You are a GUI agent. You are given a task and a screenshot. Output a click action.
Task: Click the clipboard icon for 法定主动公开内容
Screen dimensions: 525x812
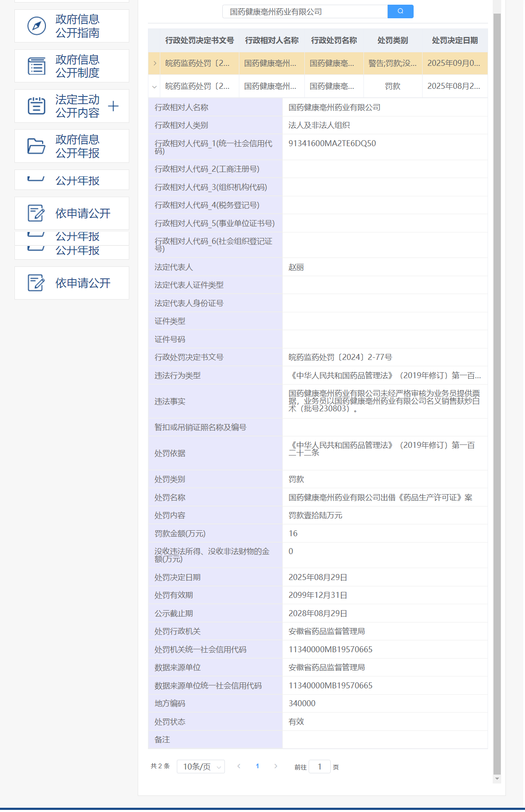(x=37, y=106)
